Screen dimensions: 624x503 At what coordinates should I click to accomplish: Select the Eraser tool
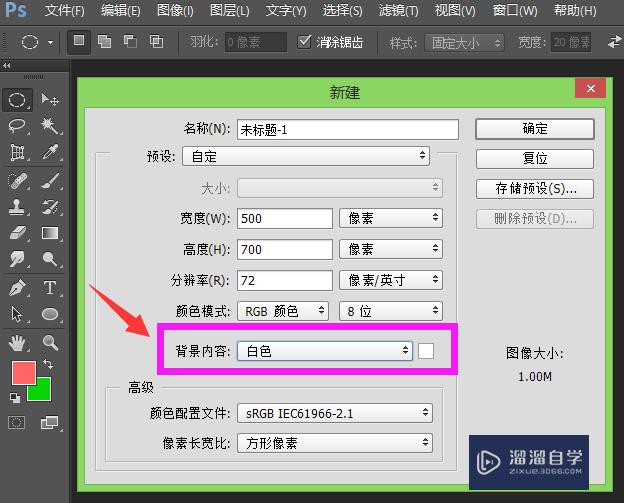(17, 233)
